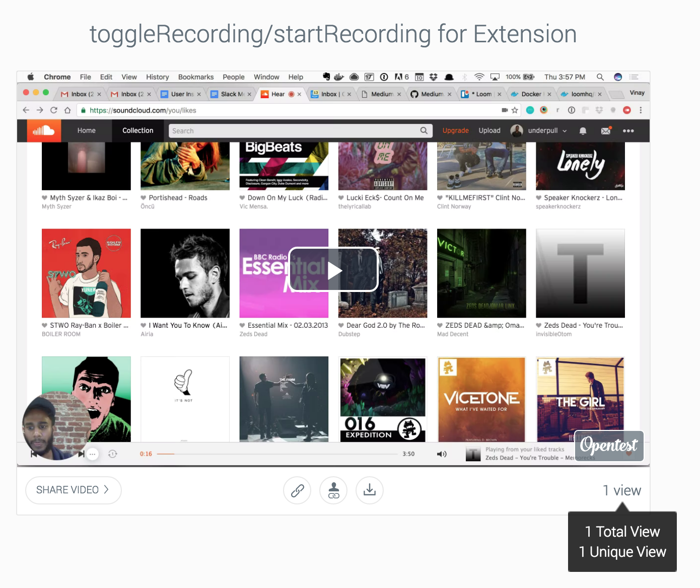Open SoundCloud messages envelope icon

606,131
